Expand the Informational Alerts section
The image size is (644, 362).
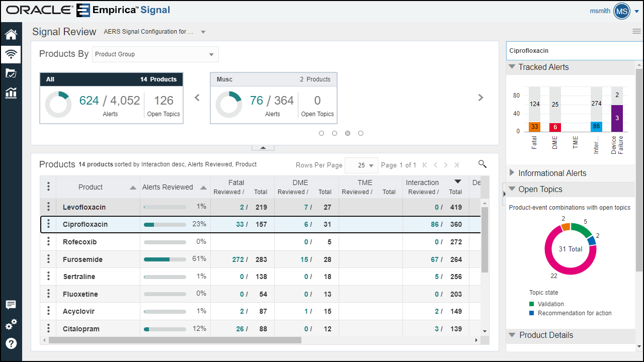(512, 172)
